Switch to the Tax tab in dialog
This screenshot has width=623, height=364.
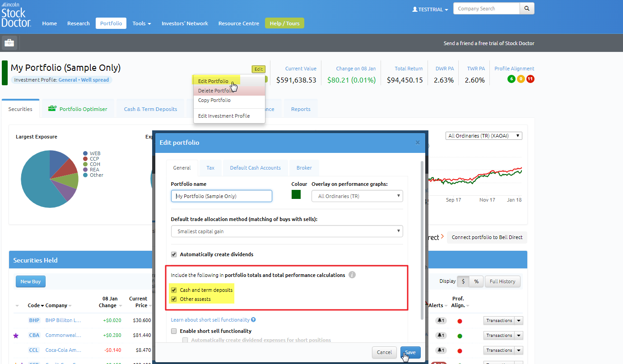click(x=210, y=168)
